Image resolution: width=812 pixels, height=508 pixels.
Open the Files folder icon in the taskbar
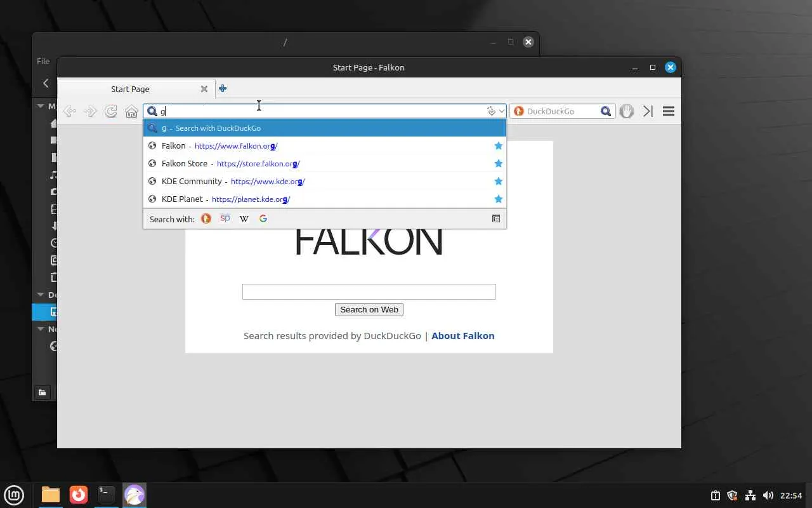(x=51, y=495)
